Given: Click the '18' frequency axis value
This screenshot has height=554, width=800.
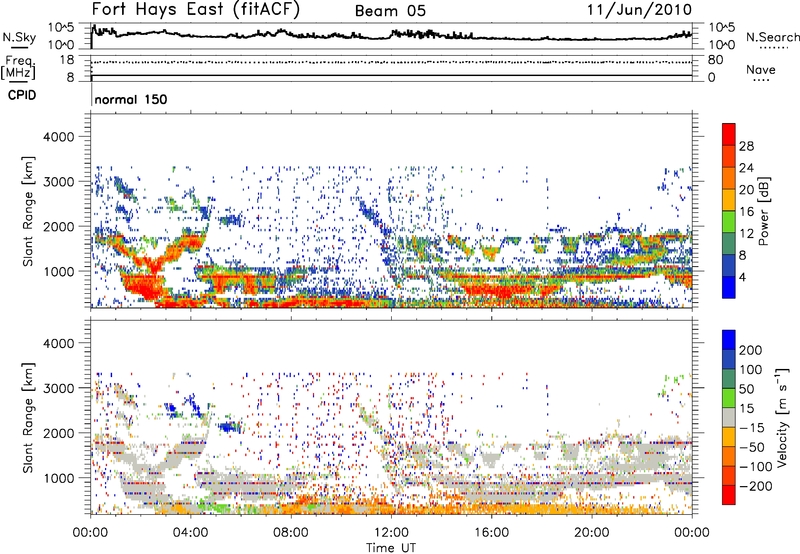Looking at the screenshot, I should [67, 60].
